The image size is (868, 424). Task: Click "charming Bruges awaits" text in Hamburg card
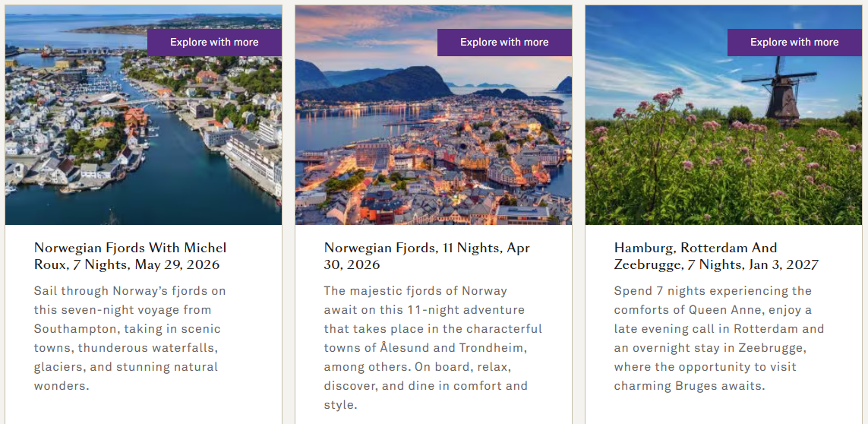click(x=689, y=386)
